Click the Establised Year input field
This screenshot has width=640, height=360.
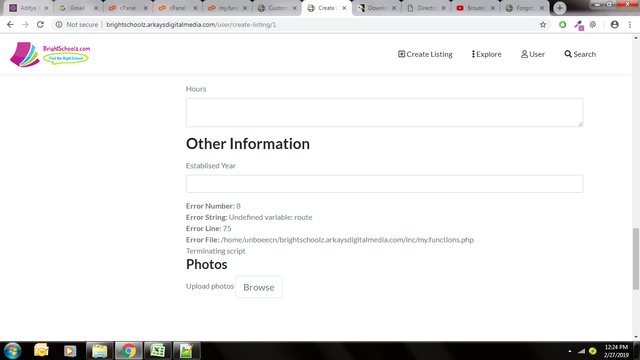point(384,184)
